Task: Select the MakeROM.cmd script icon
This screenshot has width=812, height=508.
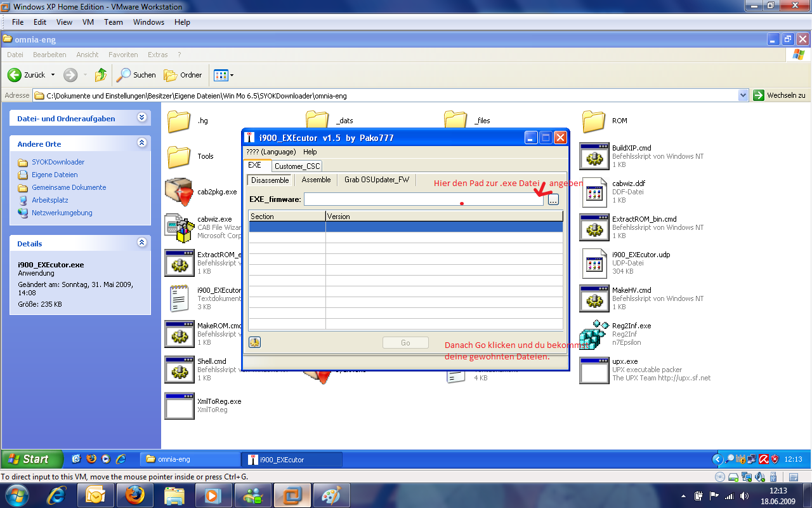Action: 179,334
